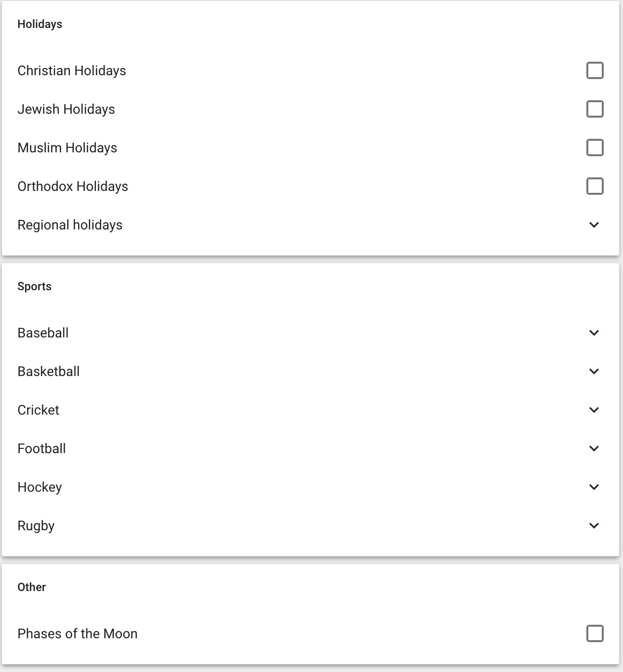Enable Phases of the Moon checkbox

(595, 633)
